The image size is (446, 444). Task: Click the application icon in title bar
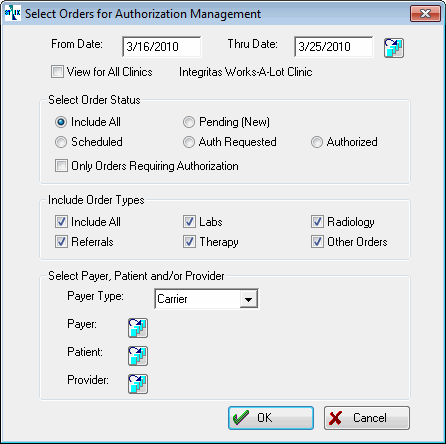[12, 13]
